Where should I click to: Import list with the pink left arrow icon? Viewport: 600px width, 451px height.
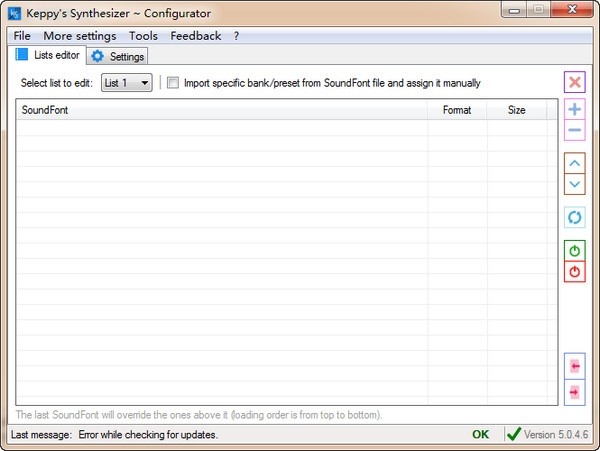(x=574, y=366)
